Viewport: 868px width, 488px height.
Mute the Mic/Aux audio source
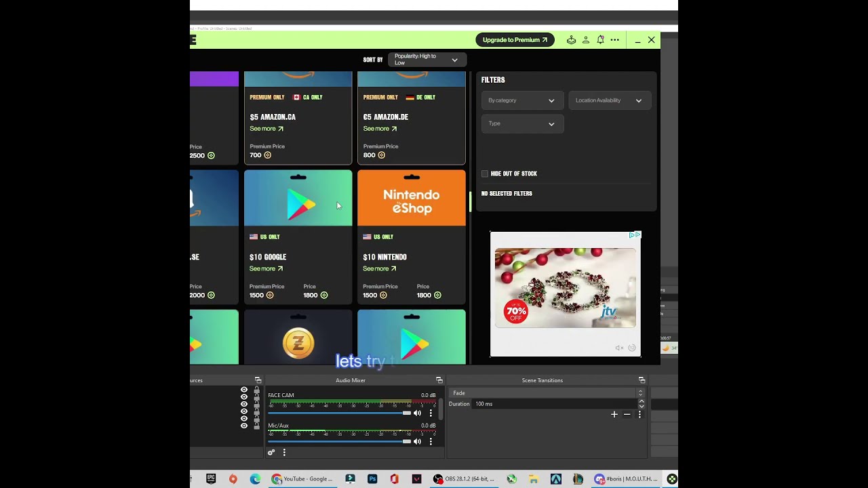(417, 441)
